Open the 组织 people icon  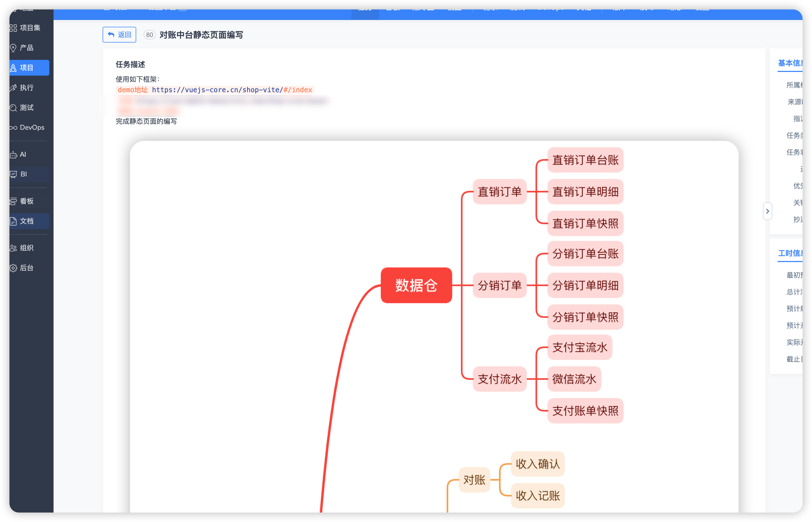(x=13, y=248)
